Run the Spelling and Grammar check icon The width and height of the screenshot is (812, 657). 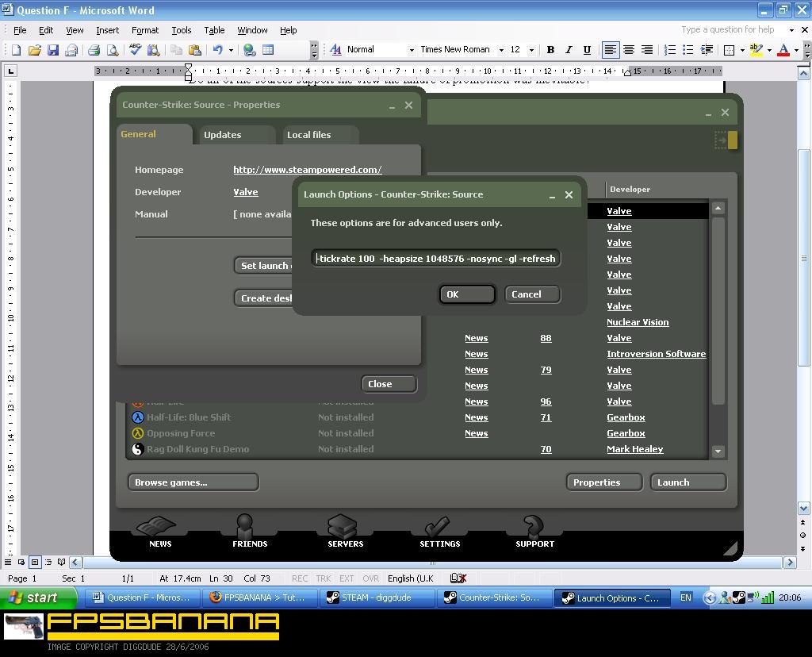pos(135,50)
